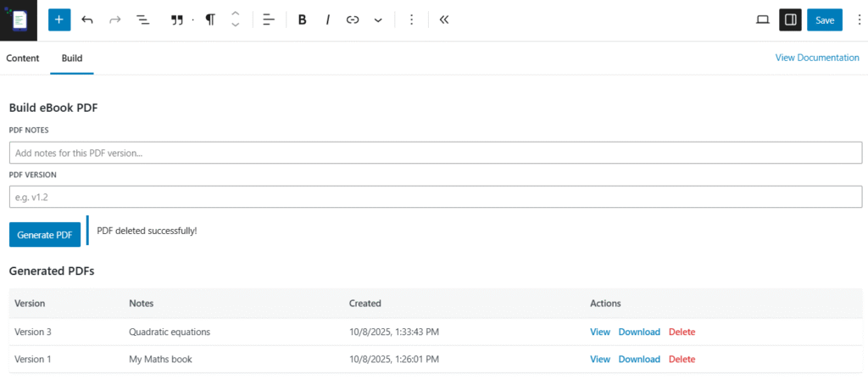Expand more formatting options chevron
The image size is (868, 391).
(x=378, y=20)
